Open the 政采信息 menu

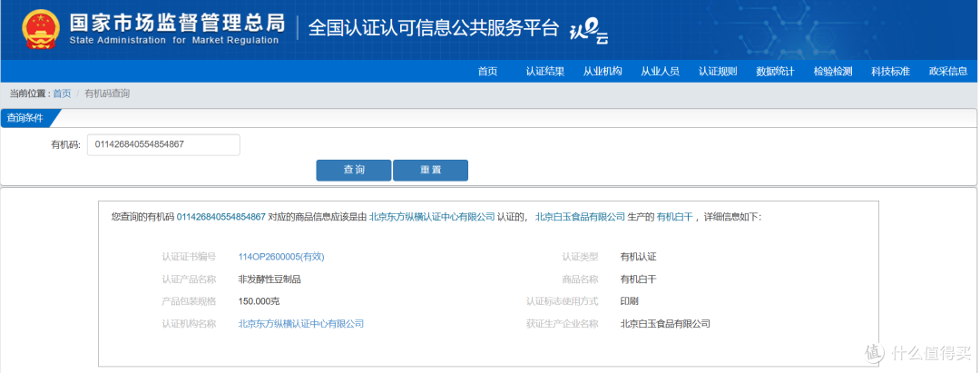[948, 71]
